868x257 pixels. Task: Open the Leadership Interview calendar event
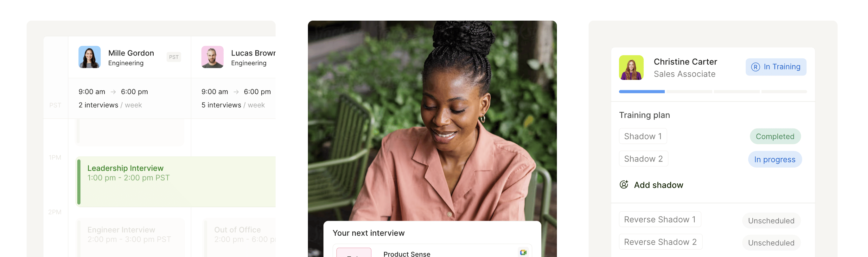[x=176, y=181]
